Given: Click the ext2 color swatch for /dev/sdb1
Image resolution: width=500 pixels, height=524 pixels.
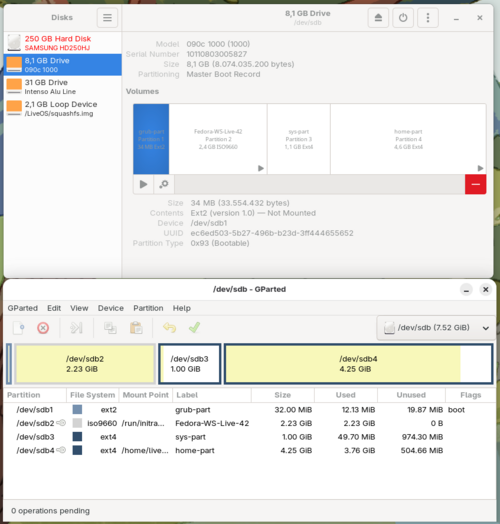Looking at the screenshot, I should tap(77, 410).
